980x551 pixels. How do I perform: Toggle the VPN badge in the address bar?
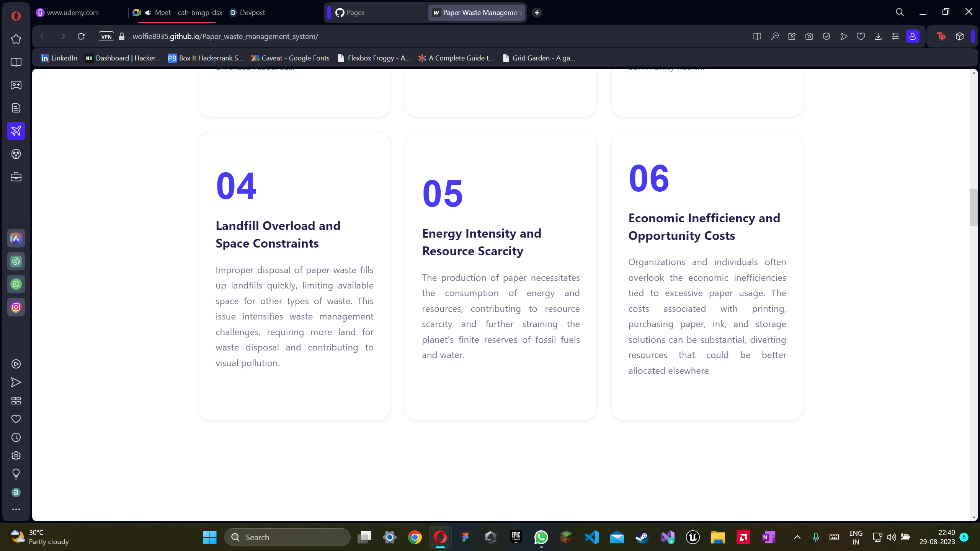click(x=106, y=36)
